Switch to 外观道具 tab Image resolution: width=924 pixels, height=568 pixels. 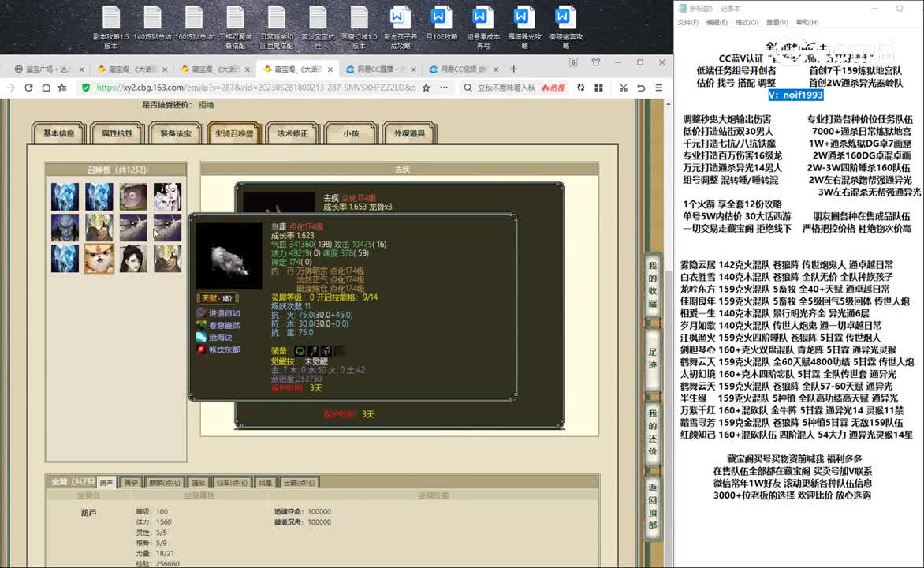point(409,133)
